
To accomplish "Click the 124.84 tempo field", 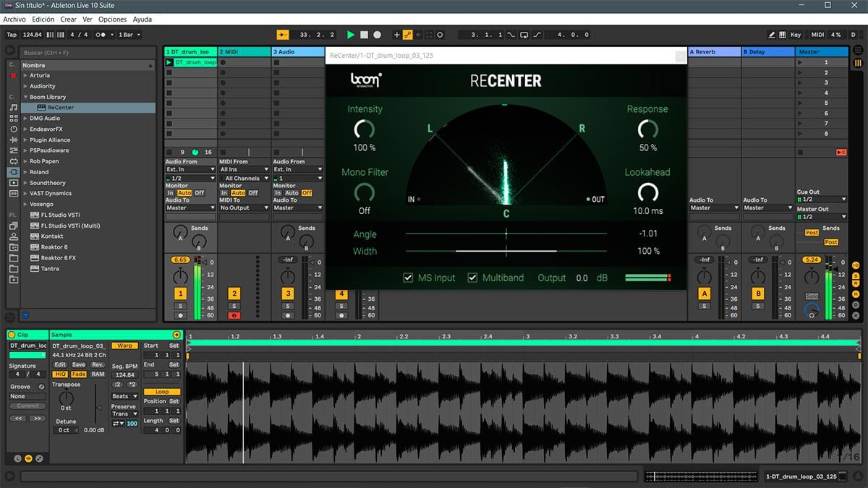I will [x=33, y=35].
